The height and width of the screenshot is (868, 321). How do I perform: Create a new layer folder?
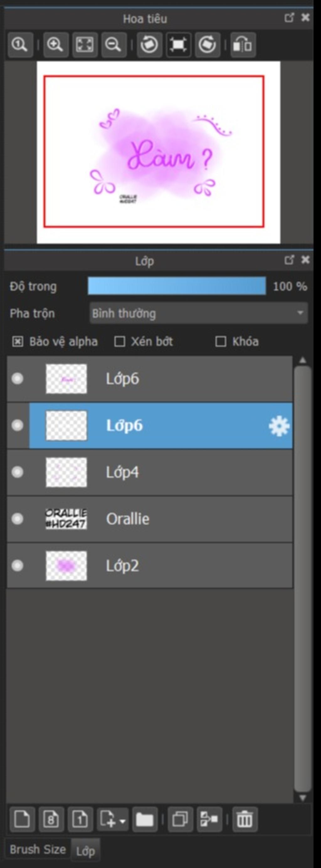(145, 819)
